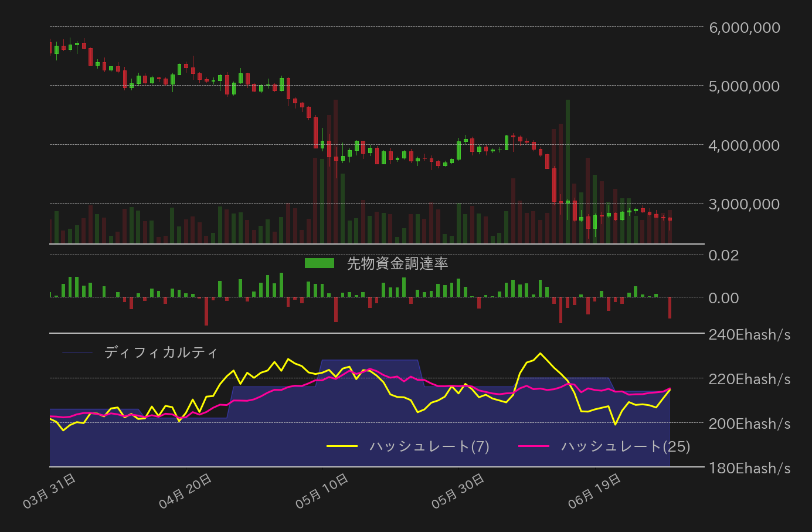
Task: Select the ハッシュレート(7) legend label
Action: click(x=429, y=446)
